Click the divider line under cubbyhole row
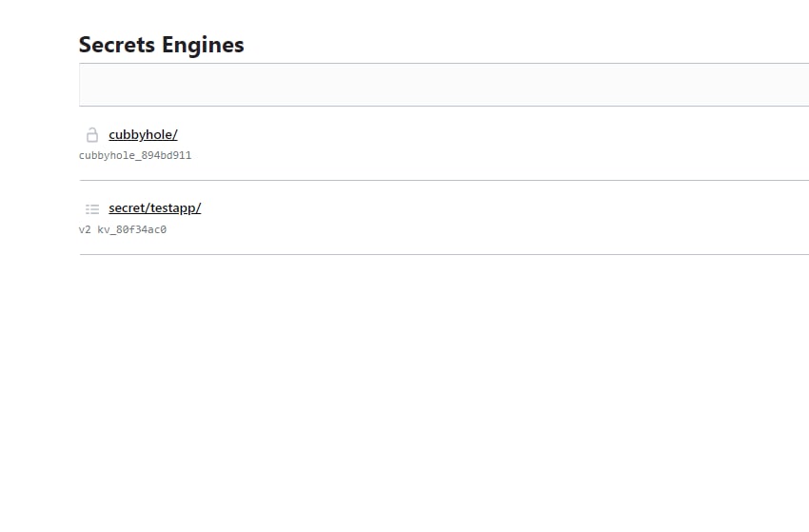Image resolution: width=809 pixels, height=532 pixels. click(x=444, y=181)
